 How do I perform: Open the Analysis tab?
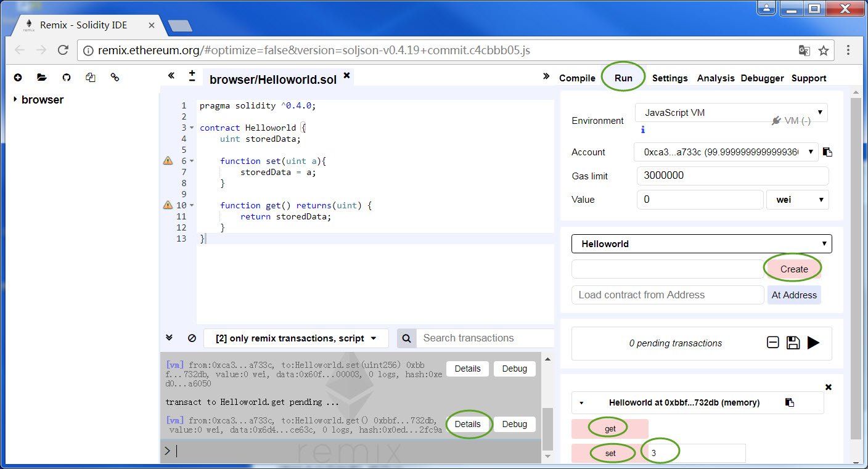pos(716,78)
